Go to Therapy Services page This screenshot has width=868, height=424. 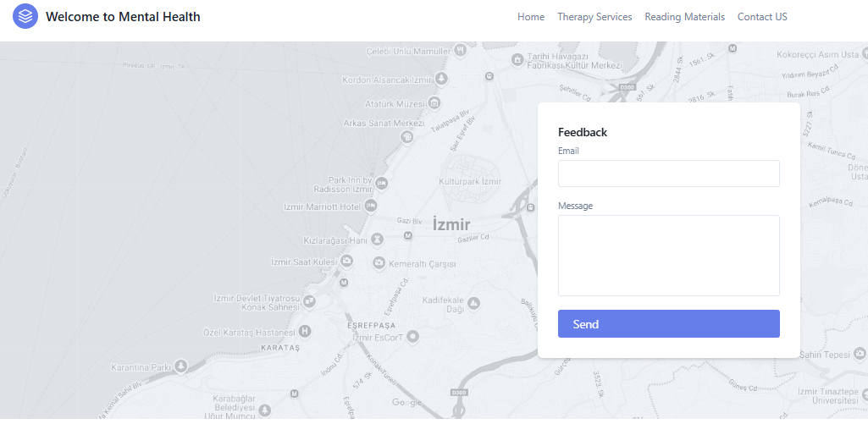point(594,17)
